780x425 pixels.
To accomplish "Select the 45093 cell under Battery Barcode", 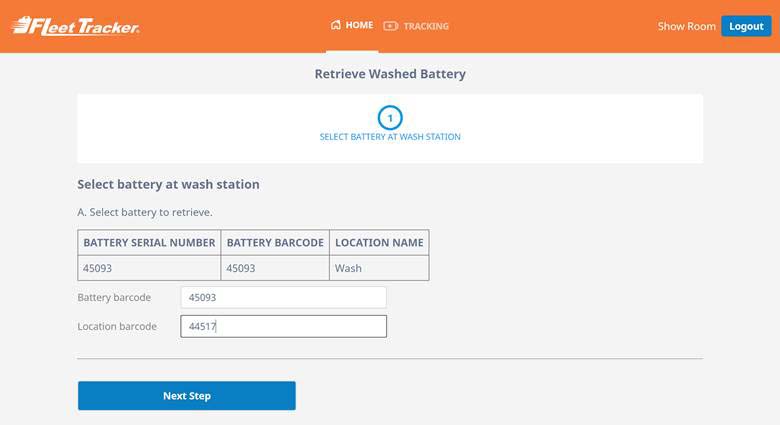I will click(x=275, y=268).
